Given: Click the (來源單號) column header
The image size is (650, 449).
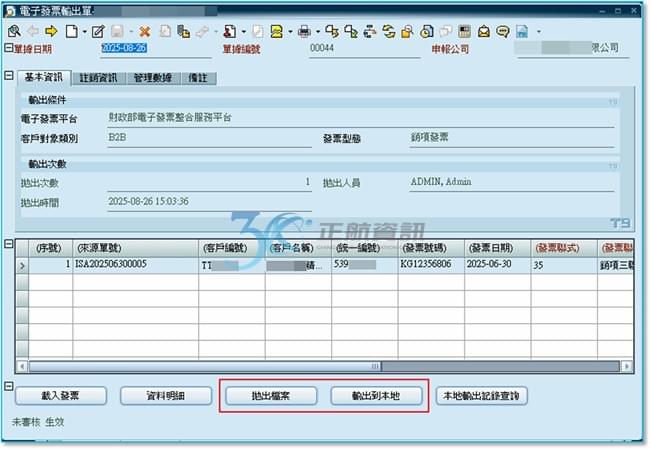Looking at the screenshot, I should point(136,248).
